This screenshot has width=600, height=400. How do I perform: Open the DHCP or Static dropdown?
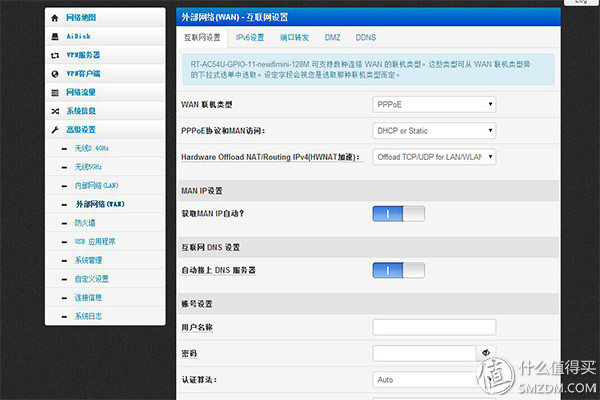tap(434, 131)
